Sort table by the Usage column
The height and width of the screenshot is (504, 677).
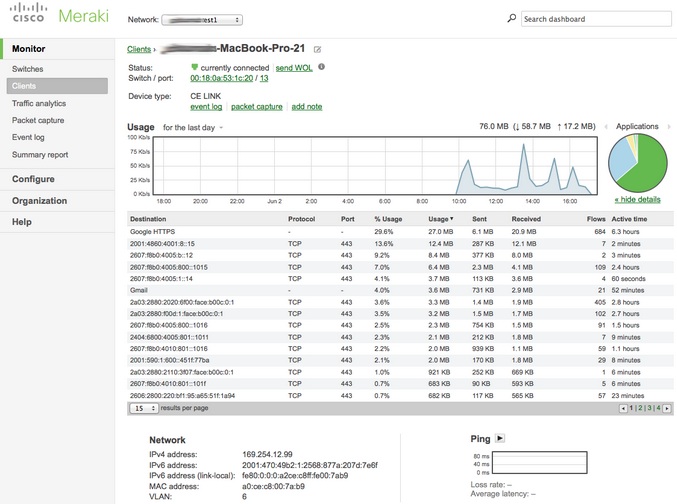[x=440, y=219]
